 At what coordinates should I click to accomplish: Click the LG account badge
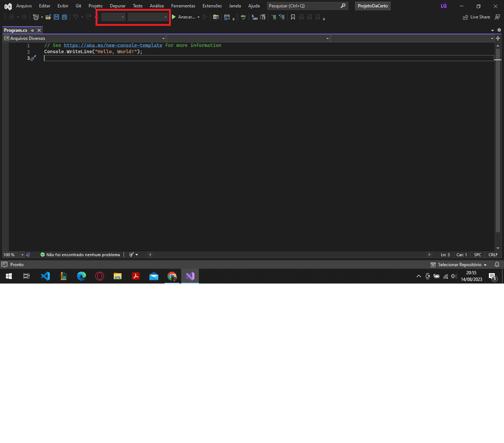[x=444, y=6]
